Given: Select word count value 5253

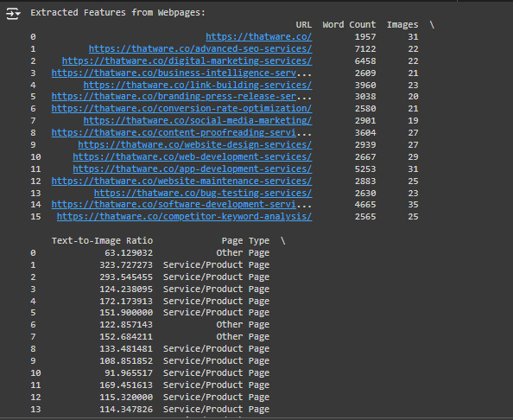Looking at the screenshot, I should click(x=365, y=169).
